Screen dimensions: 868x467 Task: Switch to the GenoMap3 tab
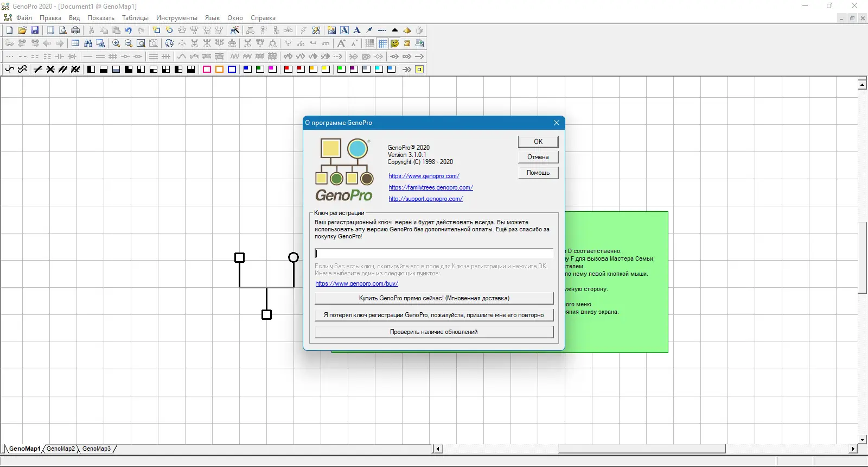pos(97,449)
